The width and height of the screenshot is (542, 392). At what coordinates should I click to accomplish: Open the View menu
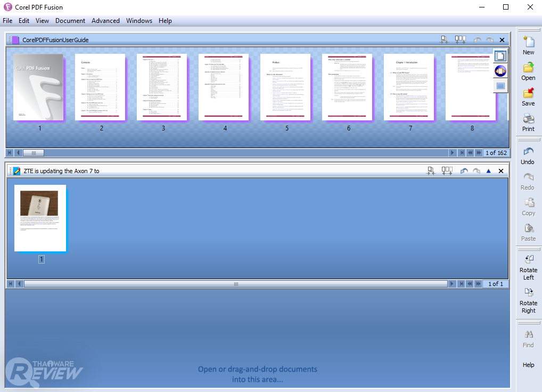[x=42, y=21]
